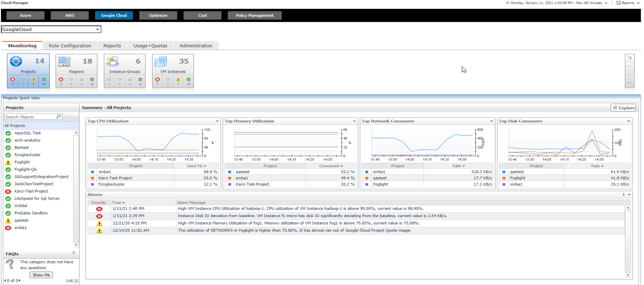Open the VM Instances tile icon
The height and width of the screenshot is (285, 644).
tap(161, 62)
